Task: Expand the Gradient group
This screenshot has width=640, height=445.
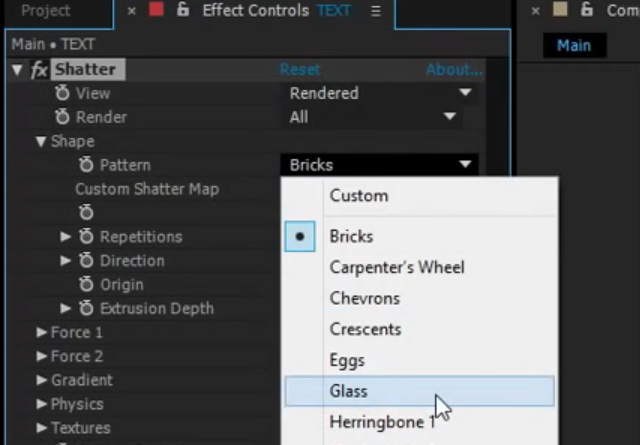Action: pos(41,380)
